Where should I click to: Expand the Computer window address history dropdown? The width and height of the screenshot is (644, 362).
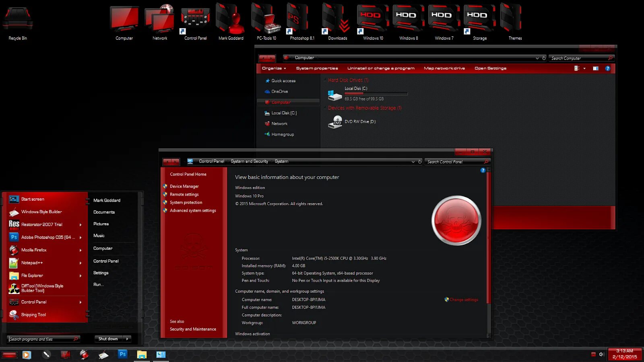coord(537,58)
